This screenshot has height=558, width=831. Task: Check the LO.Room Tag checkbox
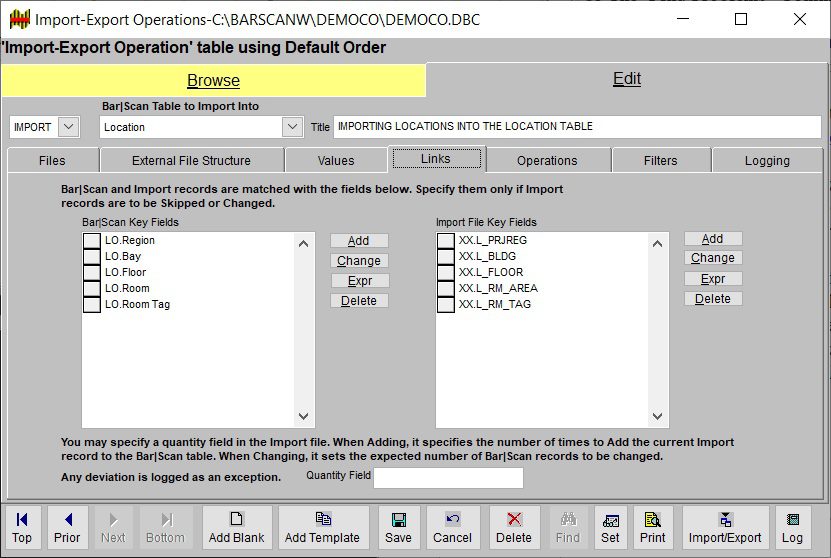tap(92, 304)
